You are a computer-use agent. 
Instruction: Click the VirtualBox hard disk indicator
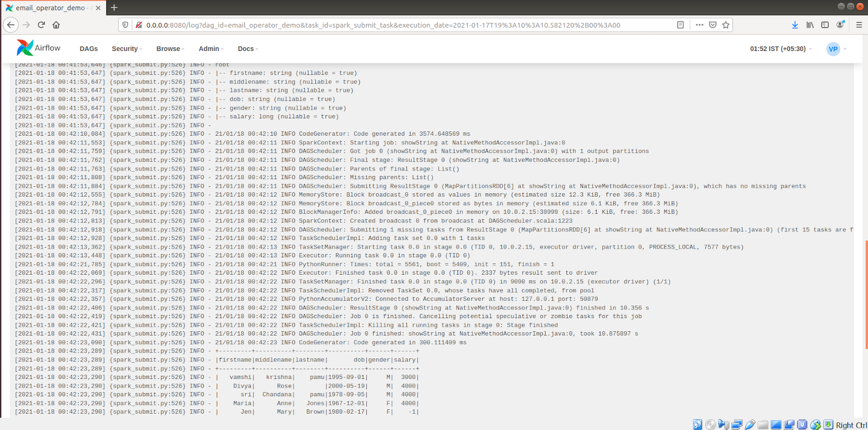coord(697,425)
